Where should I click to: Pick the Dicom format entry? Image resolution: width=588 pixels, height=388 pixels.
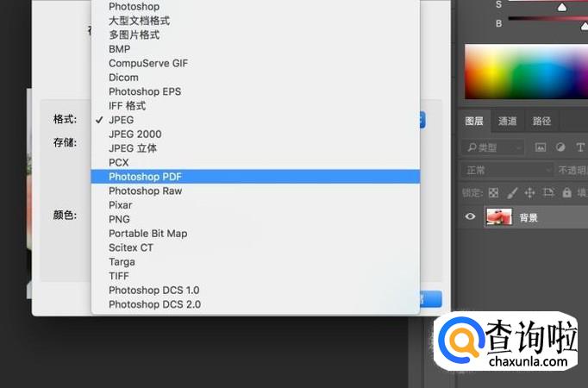pos(255,78)
